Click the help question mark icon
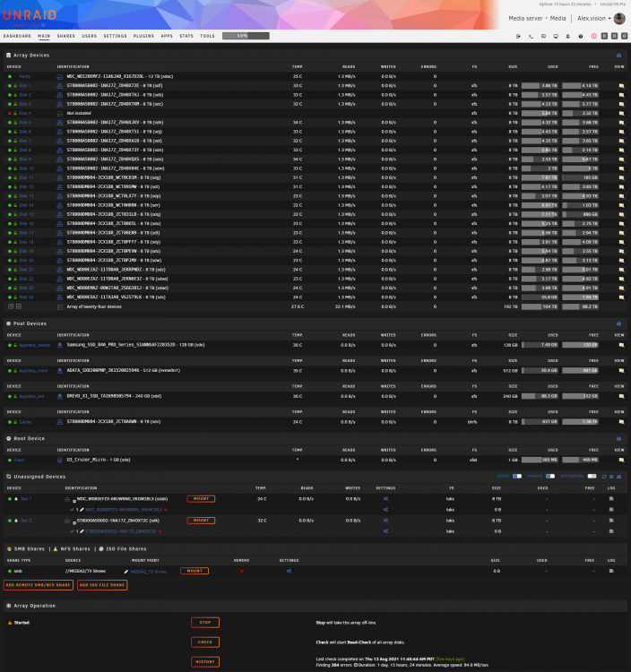This screenshot has width=631, height=672. 581,37
